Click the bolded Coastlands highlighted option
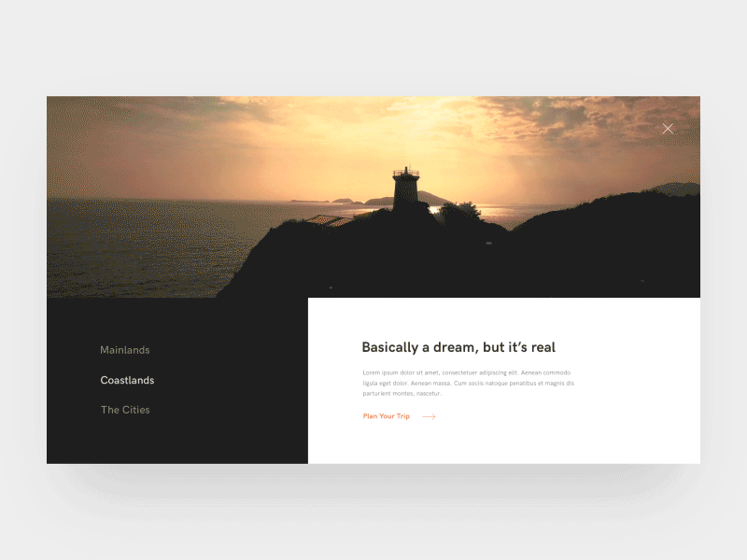 click(x=127, y=380)
